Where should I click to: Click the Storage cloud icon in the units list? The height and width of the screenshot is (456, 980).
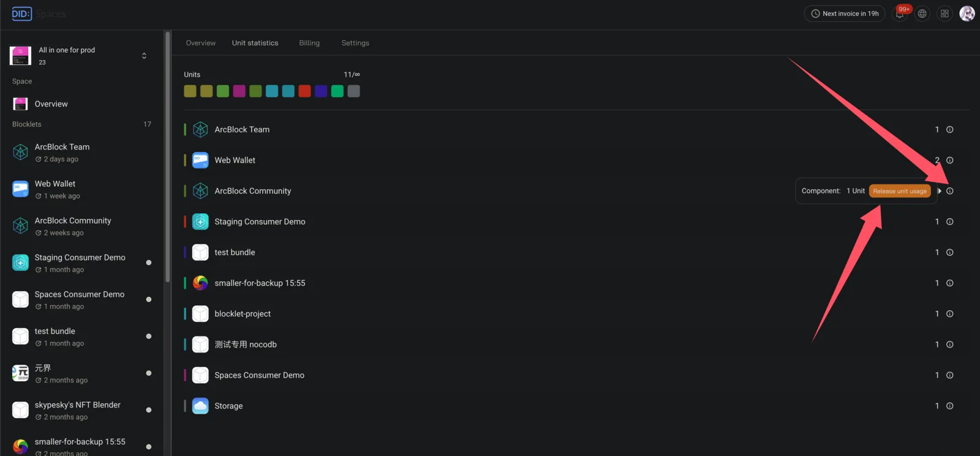point(200,405)
